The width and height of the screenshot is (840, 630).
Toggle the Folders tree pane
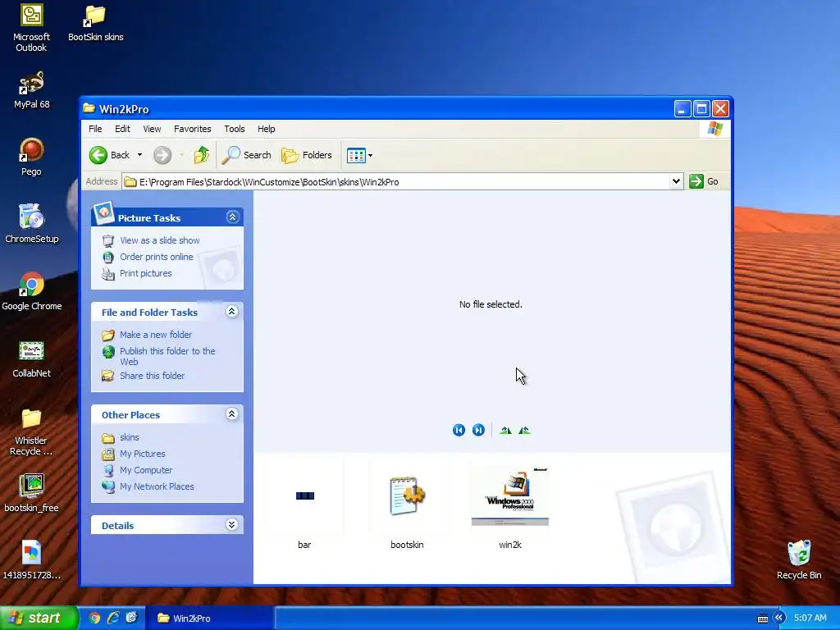pos(307,155)
